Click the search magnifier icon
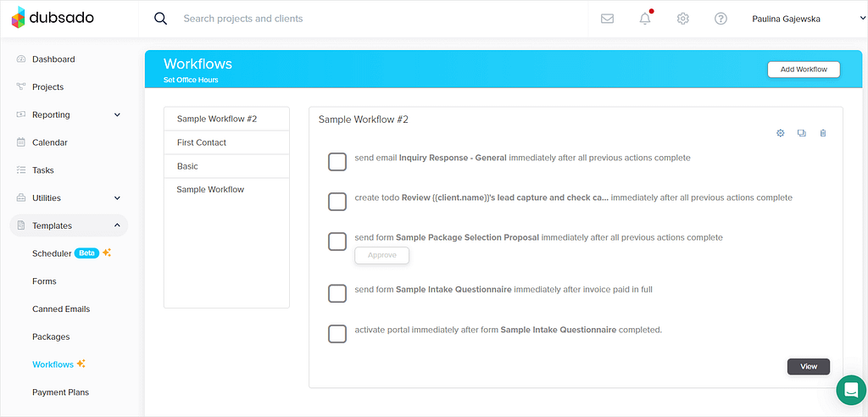The width and height of the screenshot is (868, 417). 160,19
